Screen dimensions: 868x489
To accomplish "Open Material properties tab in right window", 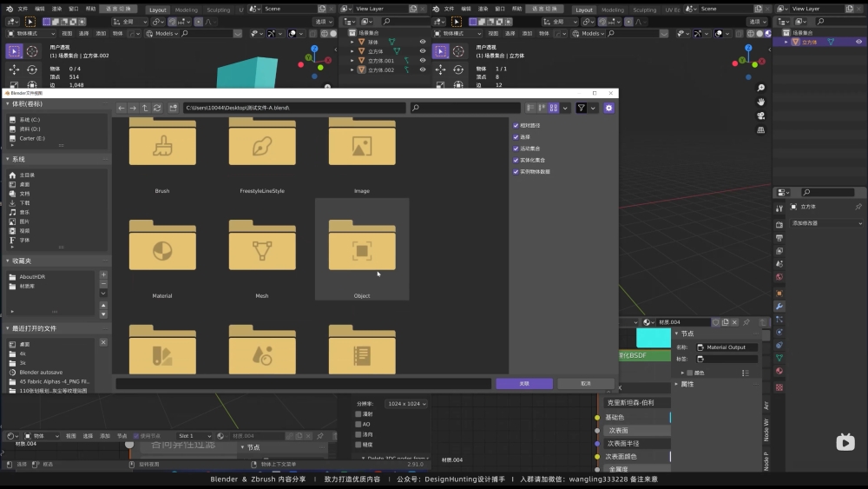I will 779,371.
